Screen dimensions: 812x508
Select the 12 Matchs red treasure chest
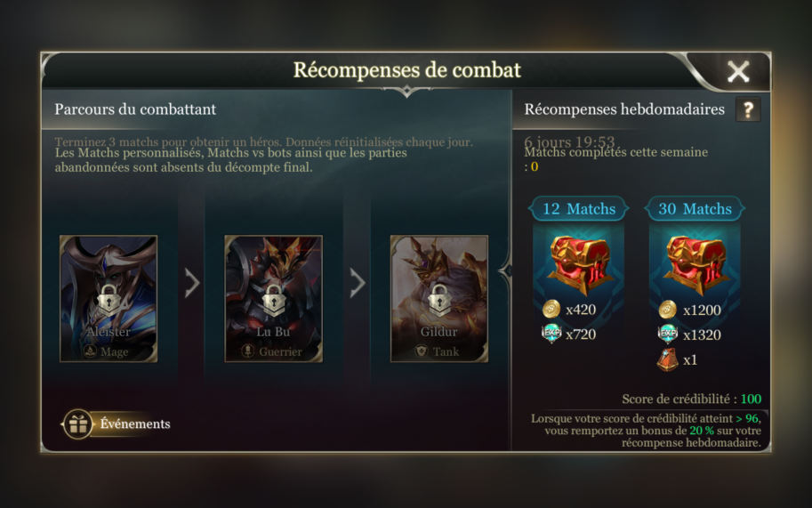[580, 263]
